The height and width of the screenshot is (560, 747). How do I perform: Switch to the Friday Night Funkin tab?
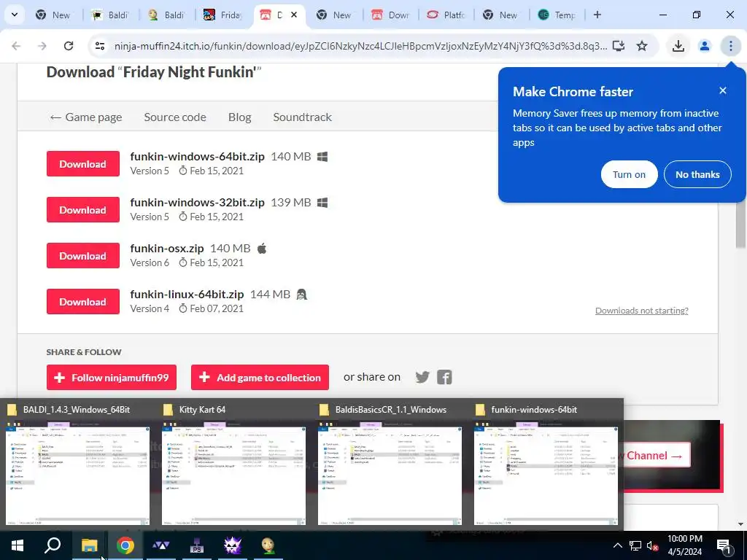coord(223,15)
